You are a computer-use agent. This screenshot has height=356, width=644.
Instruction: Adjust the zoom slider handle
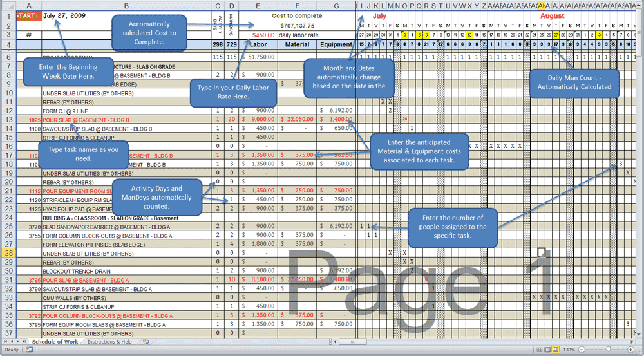tap(609, 350)
